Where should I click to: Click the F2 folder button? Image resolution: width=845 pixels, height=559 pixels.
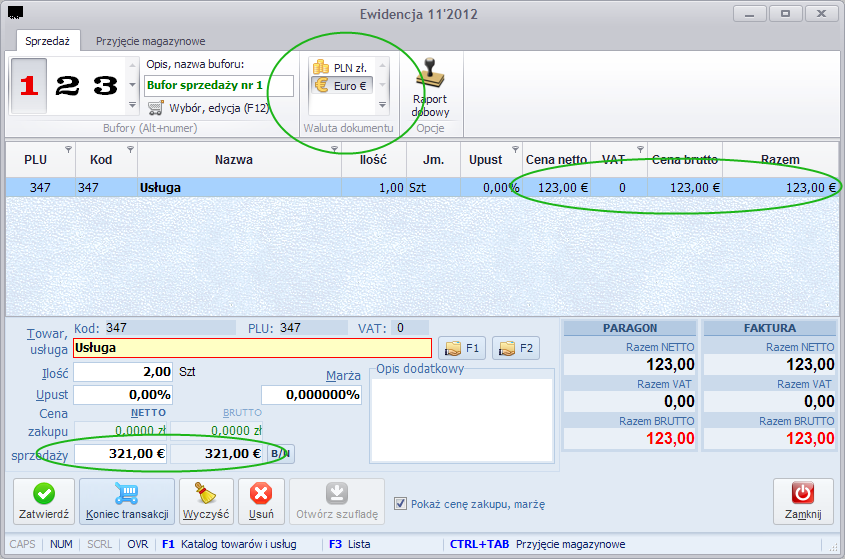516,348
